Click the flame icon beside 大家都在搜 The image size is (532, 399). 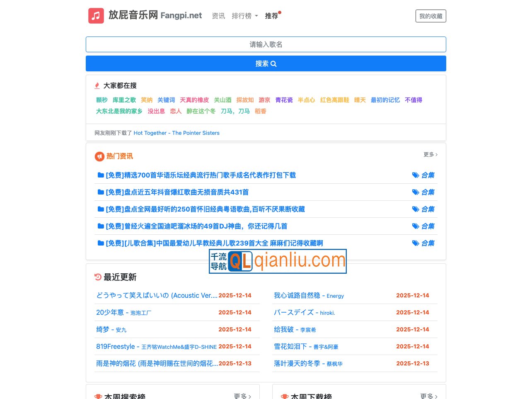point(97,85)
